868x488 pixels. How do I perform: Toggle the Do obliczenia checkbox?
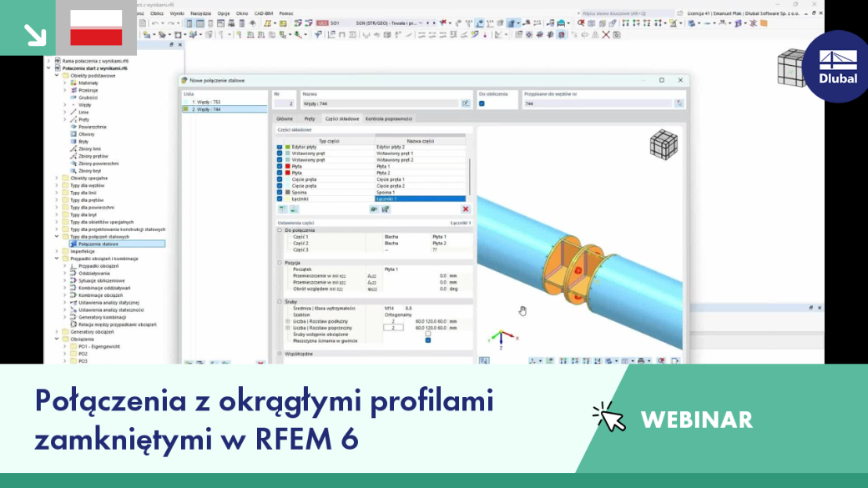tap(482, 103)
